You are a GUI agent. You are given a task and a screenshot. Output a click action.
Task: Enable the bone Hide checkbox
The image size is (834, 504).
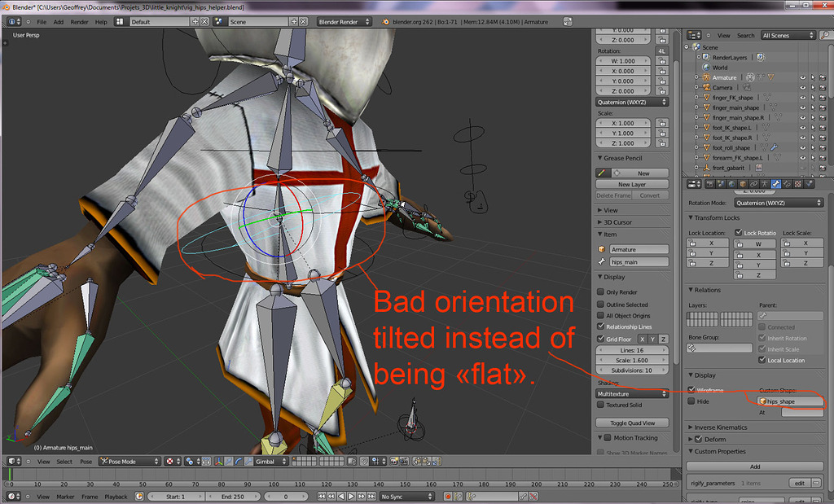pyautogui.click(x=691, y=401)
